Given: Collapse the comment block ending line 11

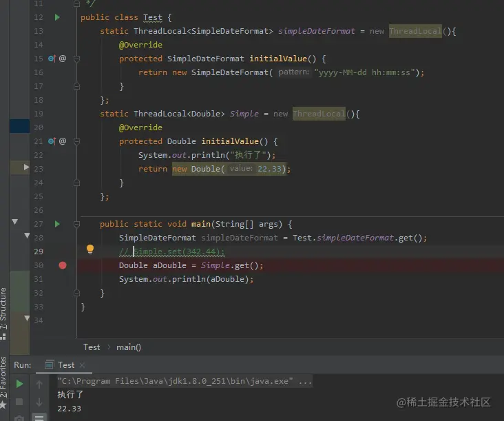Looking at the screenshot, I should 76,3.
